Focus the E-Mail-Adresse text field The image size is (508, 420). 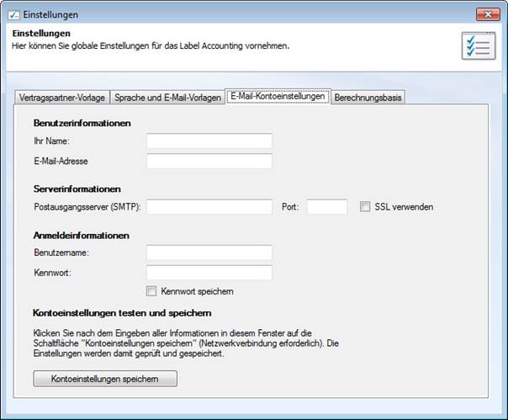pyautogui.click(x=209, y=162)
